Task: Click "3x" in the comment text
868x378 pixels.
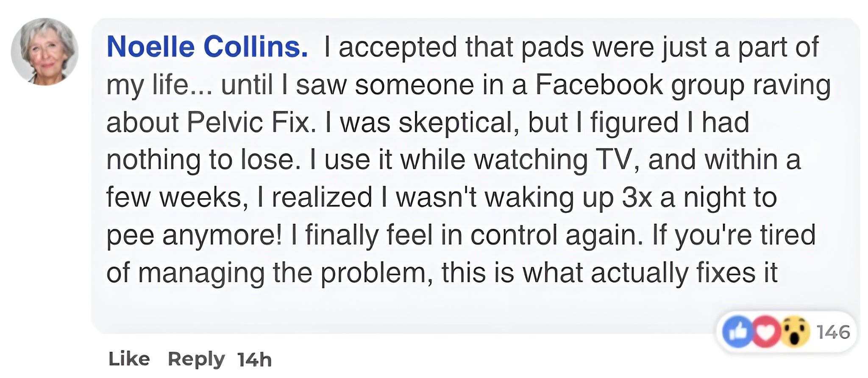Action: [x=636, y=197]
